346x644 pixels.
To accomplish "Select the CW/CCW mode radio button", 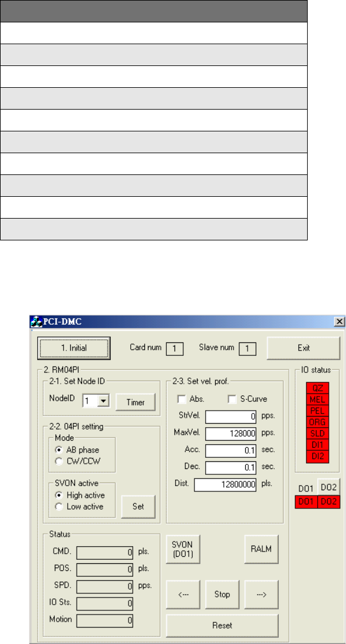I will click(60, 461).
